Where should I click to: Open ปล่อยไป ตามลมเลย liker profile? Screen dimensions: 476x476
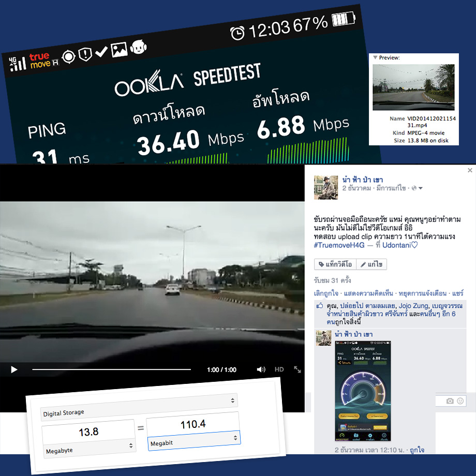[367, 306]
